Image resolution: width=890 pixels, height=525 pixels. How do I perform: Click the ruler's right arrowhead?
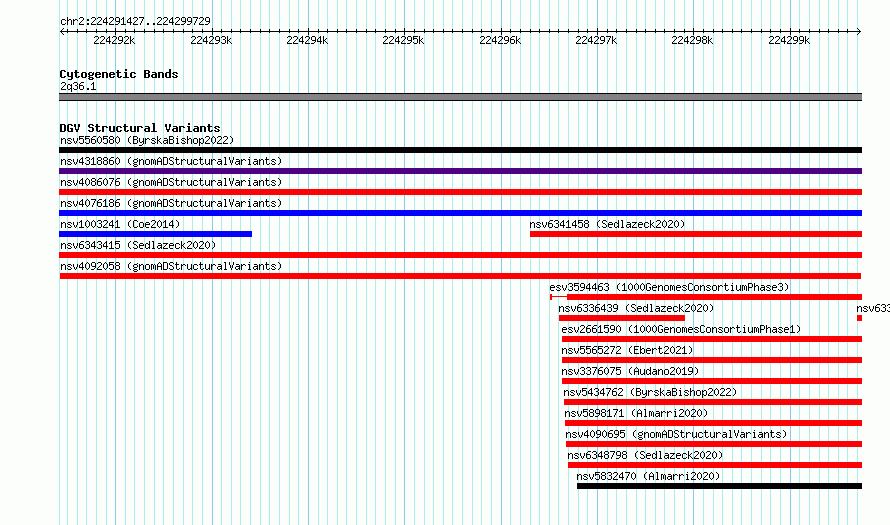(859, 32)
